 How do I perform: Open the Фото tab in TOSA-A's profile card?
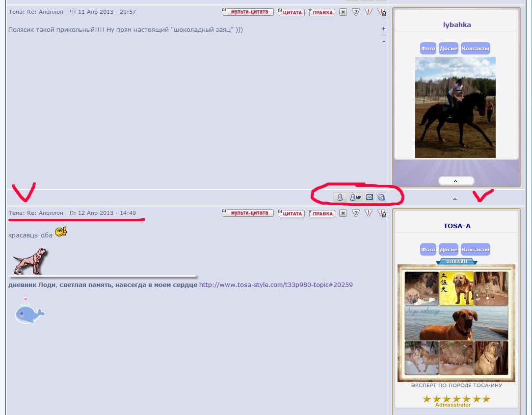pos(428,249)
